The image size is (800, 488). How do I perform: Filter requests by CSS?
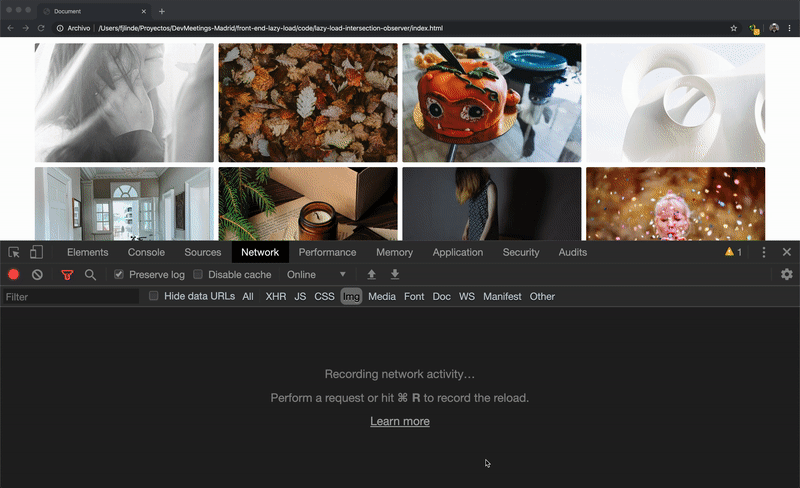point(324,297)
